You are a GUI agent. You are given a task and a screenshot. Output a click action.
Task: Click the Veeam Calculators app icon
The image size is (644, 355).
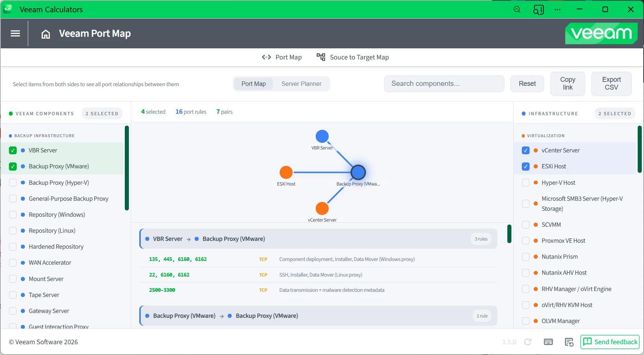tap(8, 9)
